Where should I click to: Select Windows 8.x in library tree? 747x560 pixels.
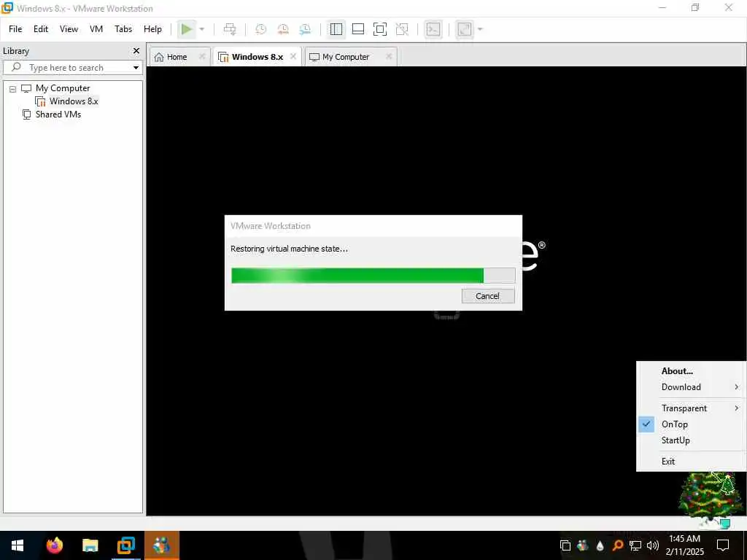(x=74, y=101)
